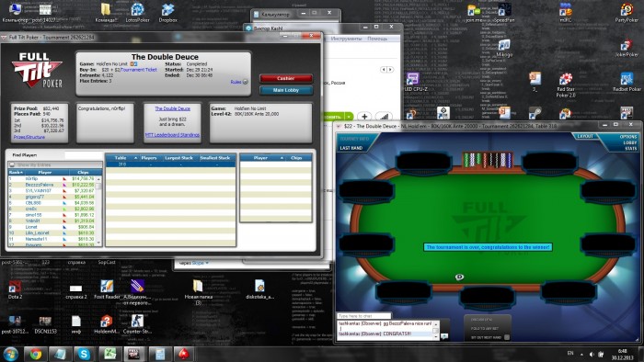The width and height of the screenshot is (644, 362).
Task: Open Red Star Poker 2.0 shortcut
Action: [x=566, y=85]
